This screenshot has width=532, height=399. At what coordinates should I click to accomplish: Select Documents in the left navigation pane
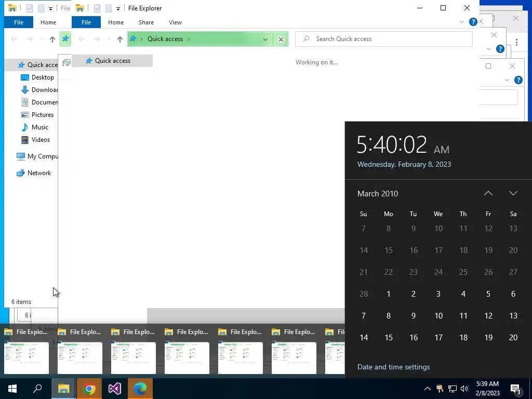pyautogui.click(x=44, y=102)
